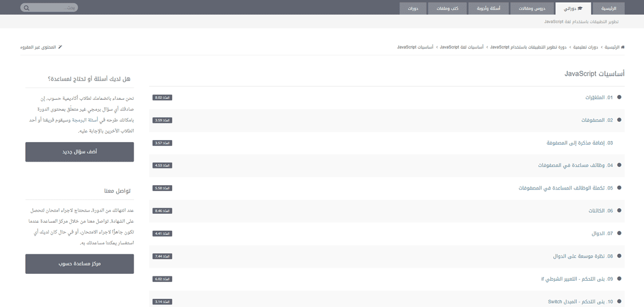Click unread dot beside 07. الدوال
The width and height of the screenshot is (644, 307).
click(x=619, y=233)
